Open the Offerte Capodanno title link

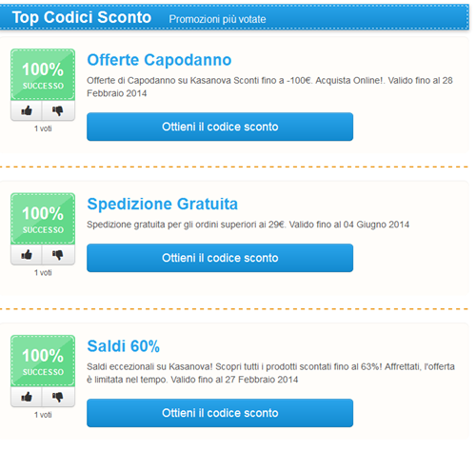[x=159, y=60]
